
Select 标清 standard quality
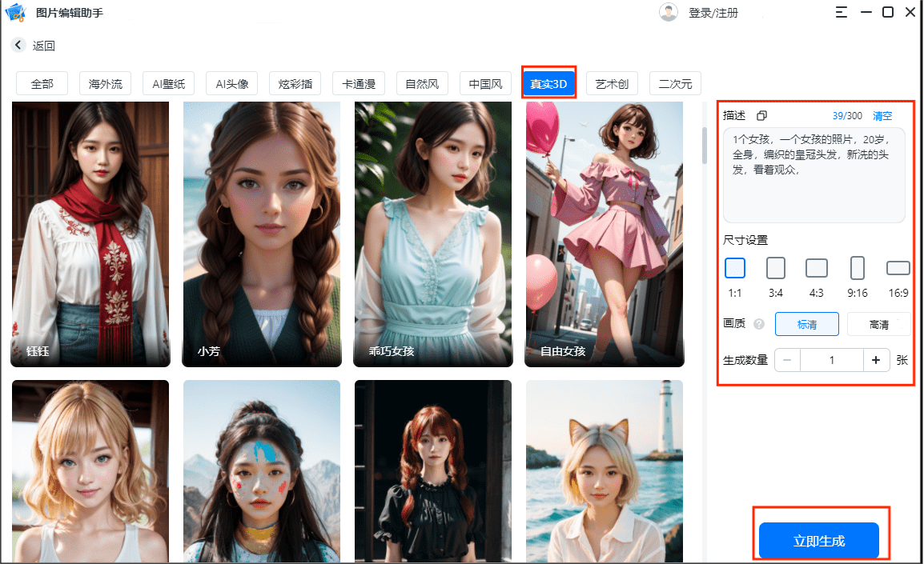click(x=806, y=324)
